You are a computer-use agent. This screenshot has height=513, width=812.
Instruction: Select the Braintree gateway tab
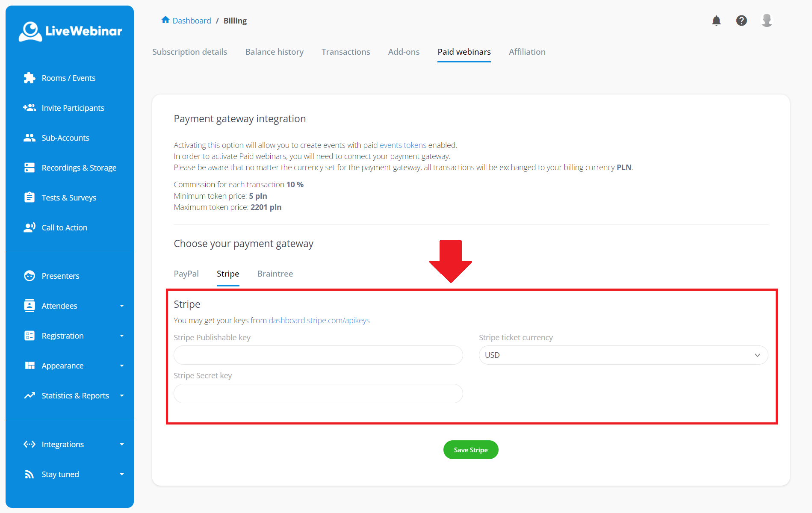275,274
